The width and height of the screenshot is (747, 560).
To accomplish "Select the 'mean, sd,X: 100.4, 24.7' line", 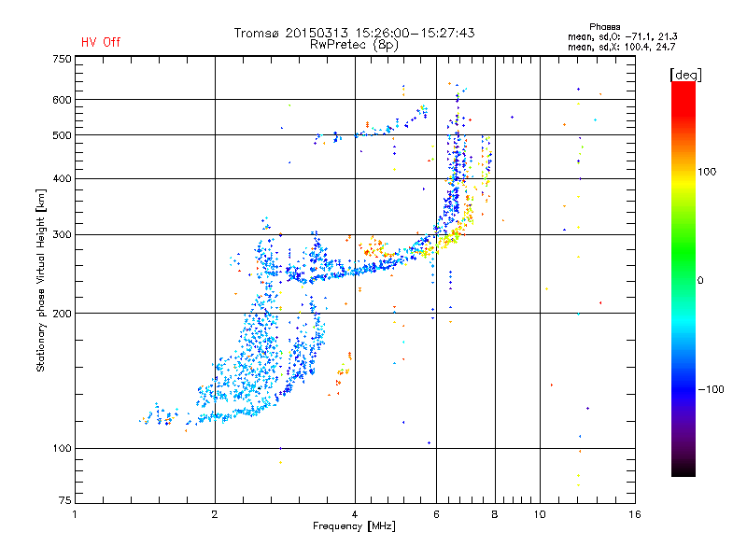I will tap(621, 47).
